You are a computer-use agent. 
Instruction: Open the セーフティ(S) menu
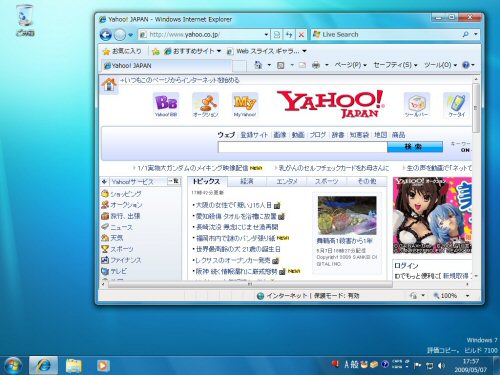click(x=395, y=65)
